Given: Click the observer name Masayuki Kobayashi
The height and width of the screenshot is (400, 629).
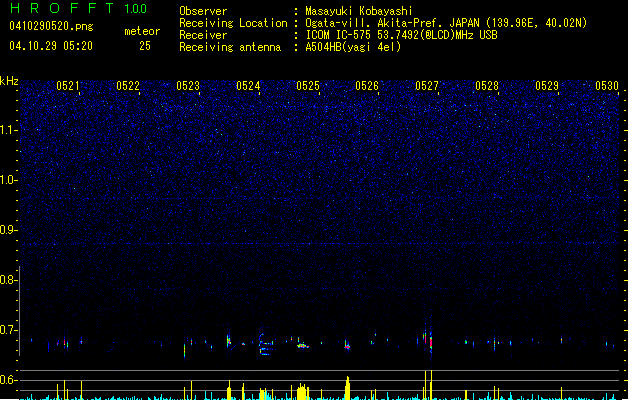Looking at the screenshot, I should [359, 11].
